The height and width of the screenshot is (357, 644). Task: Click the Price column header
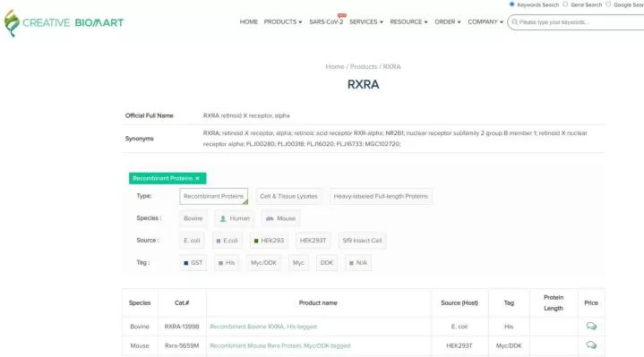click(591, 303)
